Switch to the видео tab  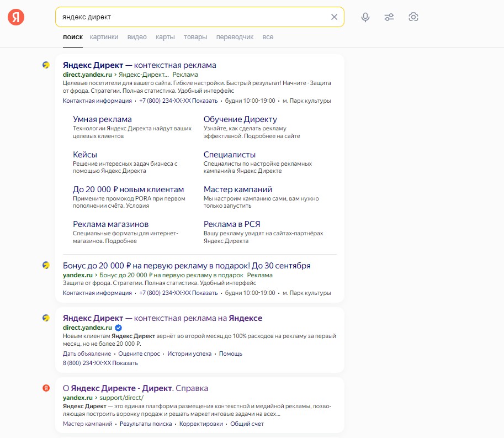137,37
